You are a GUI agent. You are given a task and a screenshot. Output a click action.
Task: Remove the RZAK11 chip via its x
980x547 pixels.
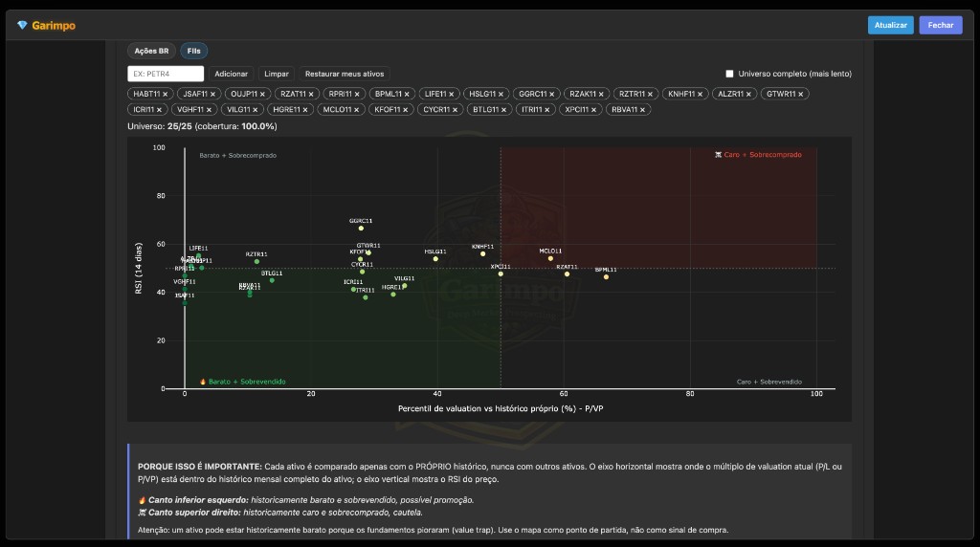coord(601,95)
